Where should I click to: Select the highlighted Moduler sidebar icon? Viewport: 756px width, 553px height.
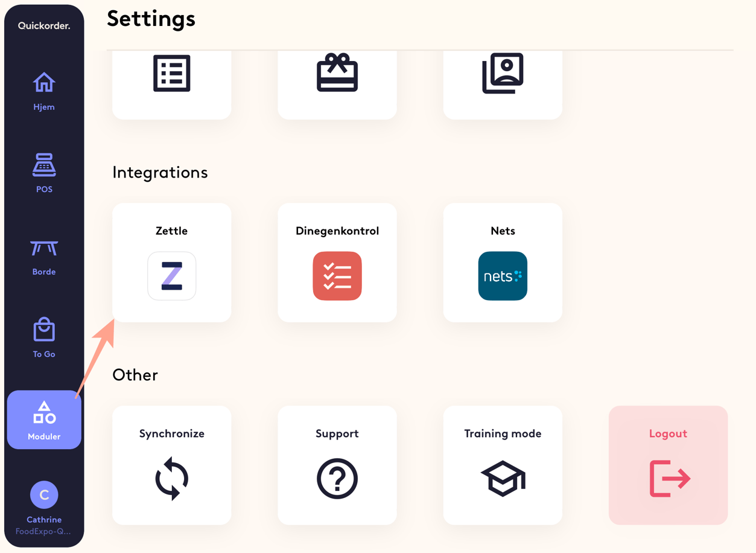(43, 414)
